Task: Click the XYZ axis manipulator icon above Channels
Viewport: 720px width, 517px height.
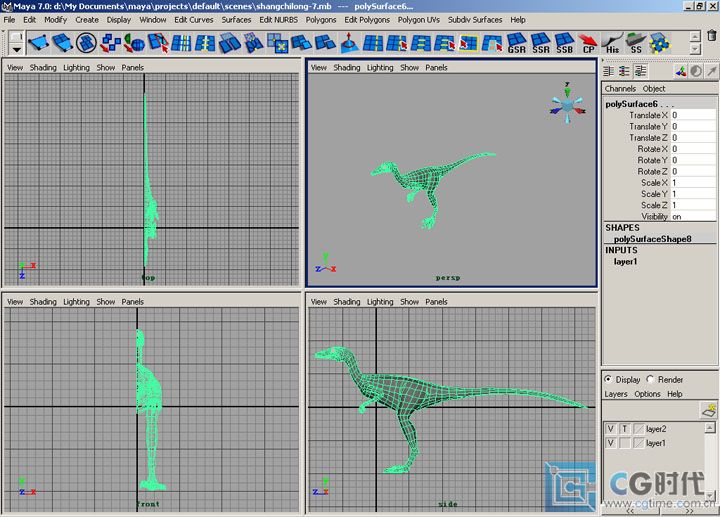Action: click(681, 71)
